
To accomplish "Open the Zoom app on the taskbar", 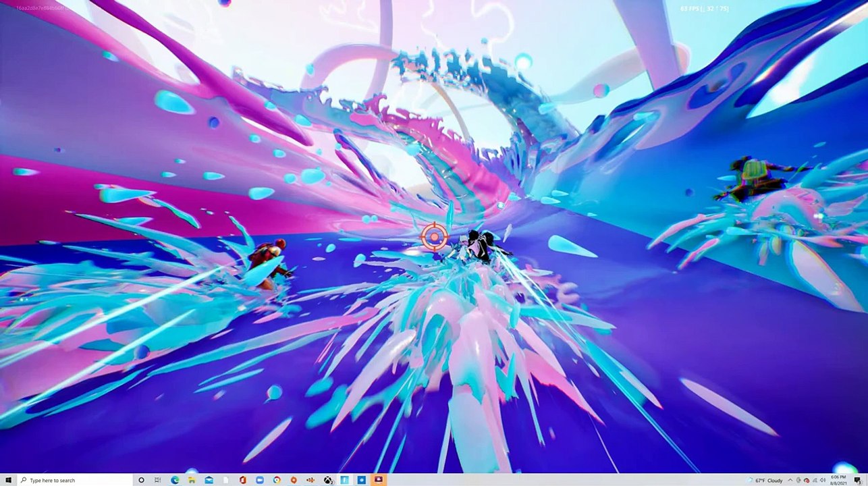I will 260,480.
